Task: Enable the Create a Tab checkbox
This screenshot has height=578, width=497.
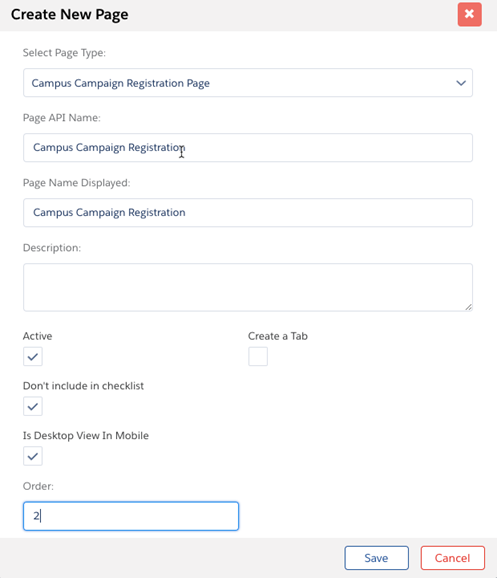Action: [258, 356]
